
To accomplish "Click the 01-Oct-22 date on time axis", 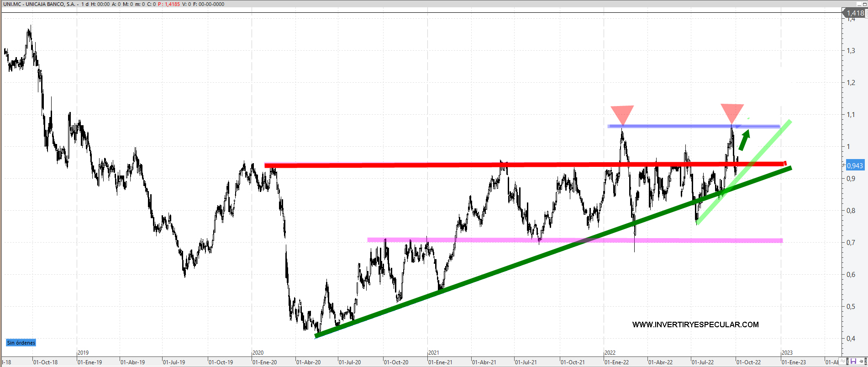I will click(x=749, y=362).
